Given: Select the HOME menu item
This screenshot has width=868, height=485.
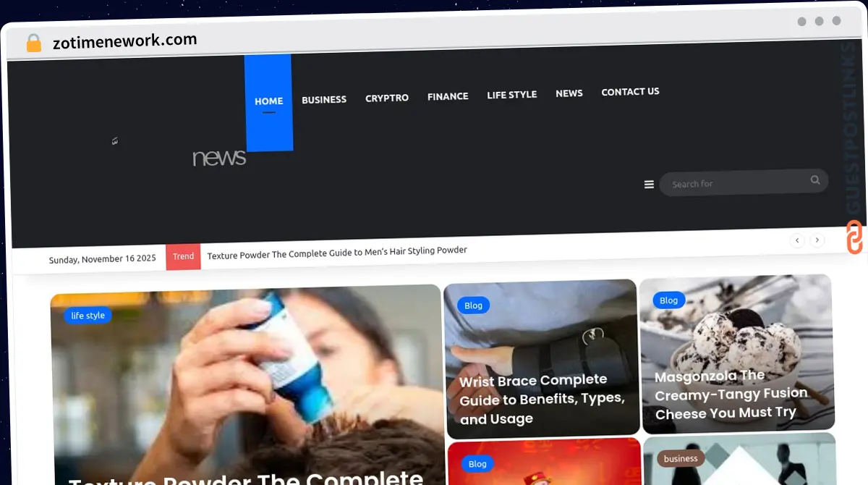Looking at the screenshot, I should (x=269, y=101).
